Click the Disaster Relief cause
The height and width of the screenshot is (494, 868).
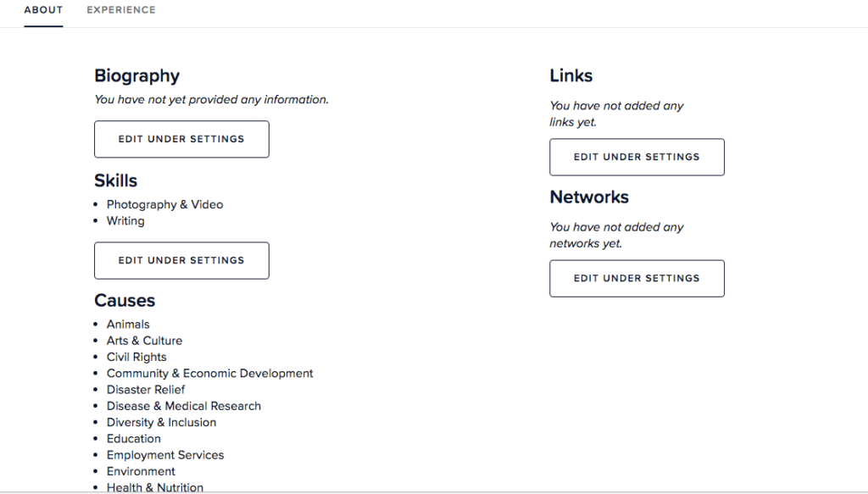pyautogui.click(x=146, y=390)
